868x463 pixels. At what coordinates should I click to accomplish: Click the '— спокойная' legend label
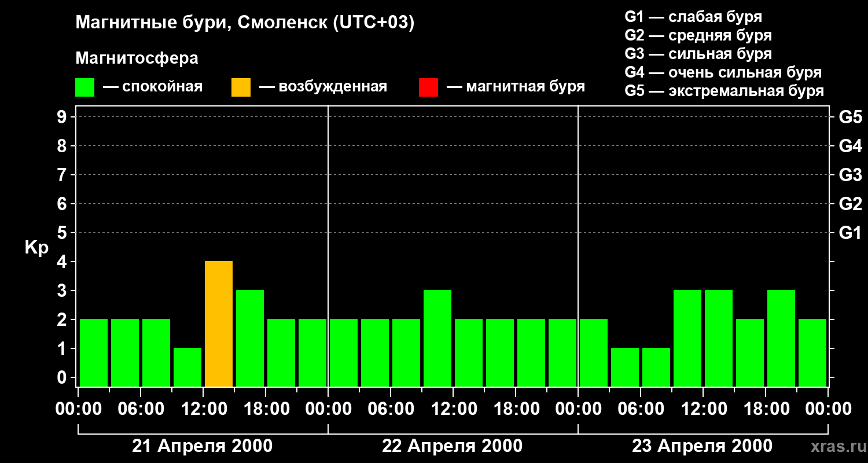coord(153,87)
